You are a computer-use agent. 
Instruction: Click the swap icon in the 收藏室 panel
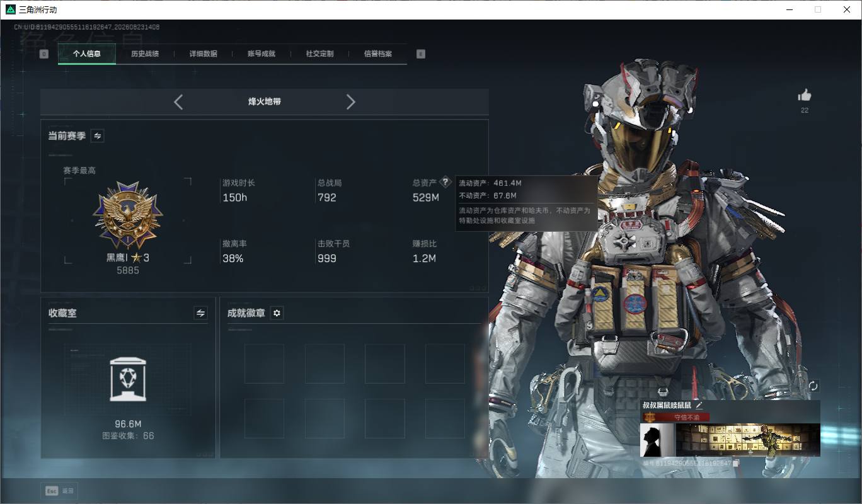click(200, 313)
